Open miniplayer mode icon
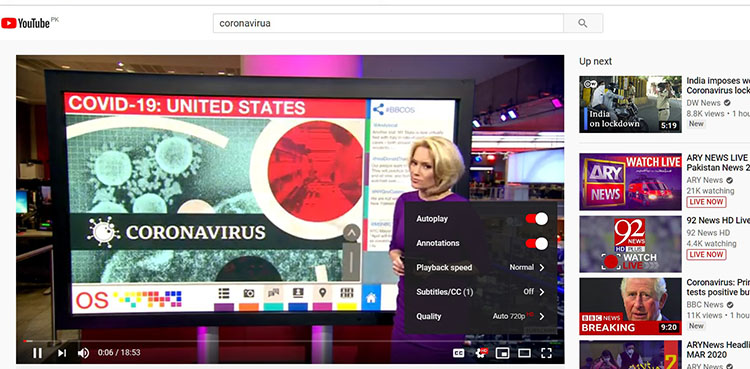The image size is (750, 369). pos(502,353)
